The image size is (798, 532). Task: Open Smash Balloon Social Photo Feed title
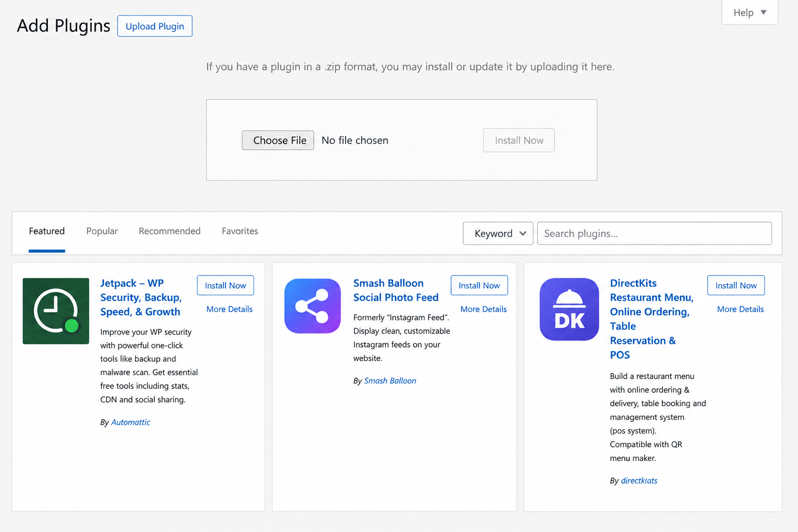(x=396, y=290)
